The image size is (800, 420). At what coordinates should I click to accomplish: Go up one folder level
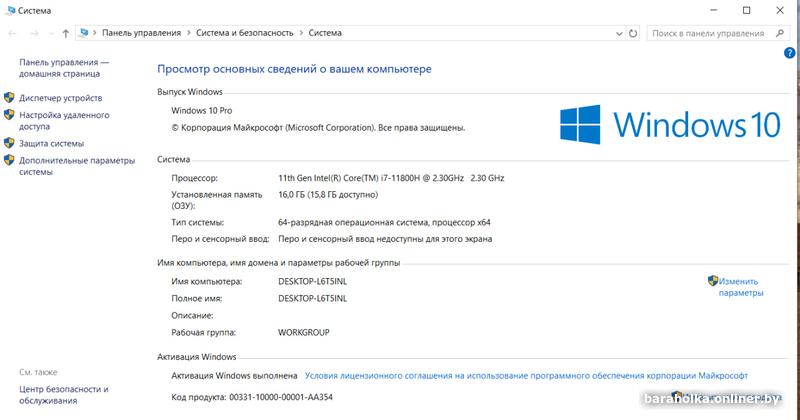click(x=65, y=33)
